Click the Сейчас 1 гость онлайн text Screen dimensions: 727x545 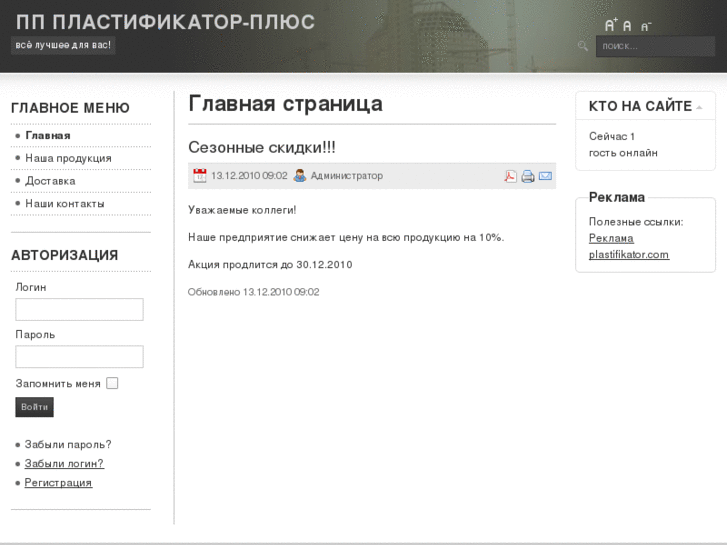[x=623, y=144]
